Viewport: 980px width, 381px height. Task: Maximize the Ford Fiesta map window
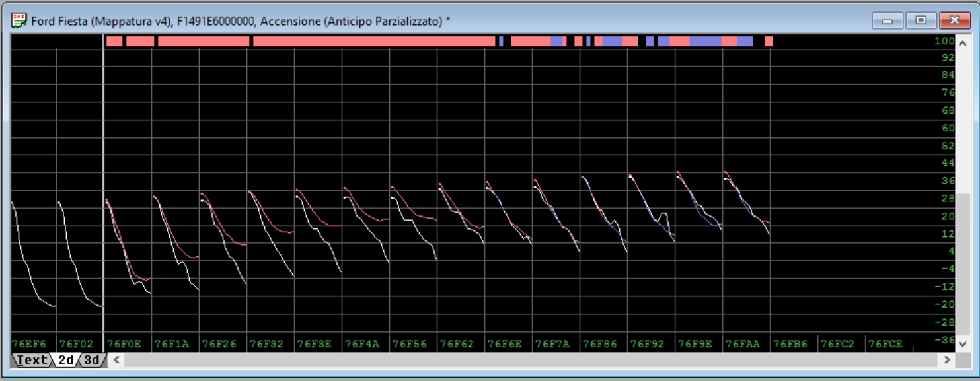921,20
